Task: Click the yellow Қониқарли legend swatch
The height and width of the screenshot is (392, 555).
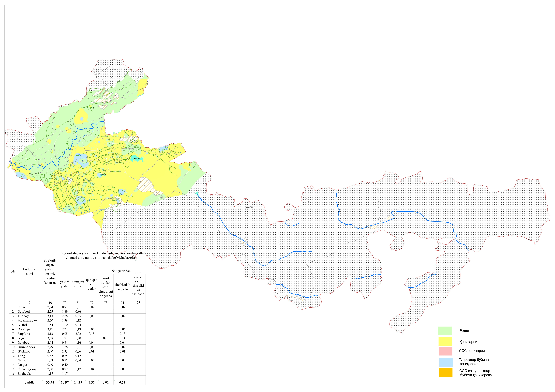Action: 445,341
